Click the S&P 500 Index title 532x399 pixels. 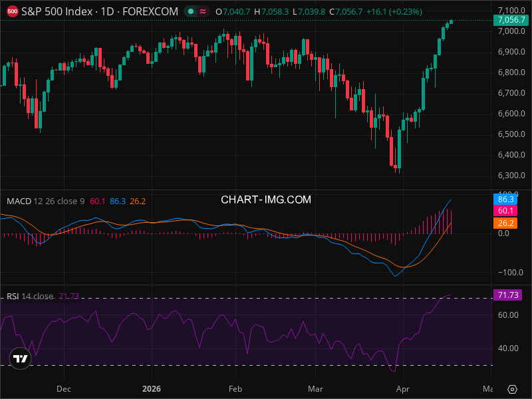click(x=57, y=11)
